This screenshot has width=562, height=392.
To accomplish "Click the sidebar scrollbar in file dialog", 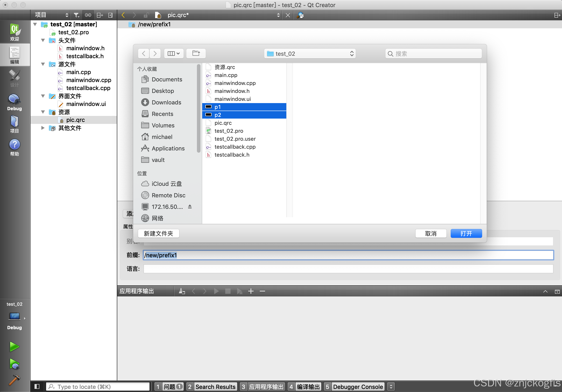I will [x=198, y=108].
